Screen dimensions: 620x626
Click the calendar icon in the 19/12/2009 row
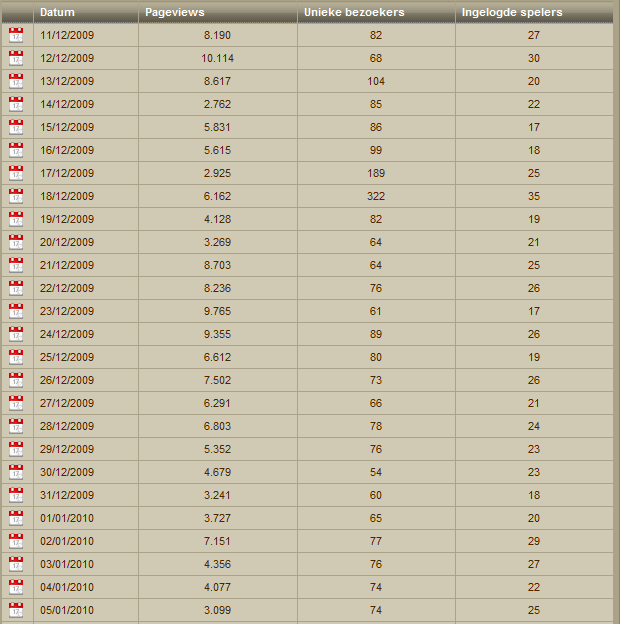(x=16, y=219)
